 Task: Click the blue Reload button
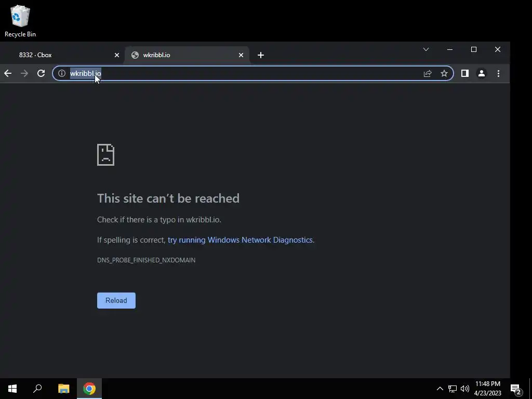pos(116,301)
